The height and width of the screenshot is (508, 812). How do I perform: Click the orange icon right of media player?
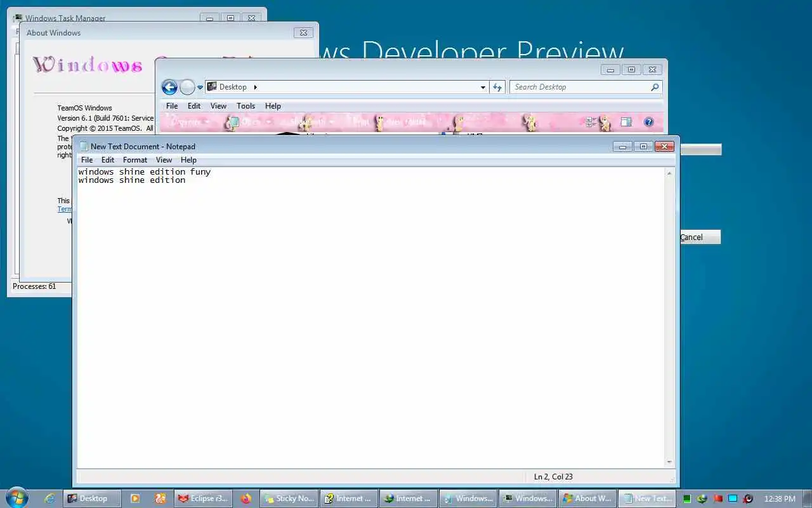click(160, 498)
